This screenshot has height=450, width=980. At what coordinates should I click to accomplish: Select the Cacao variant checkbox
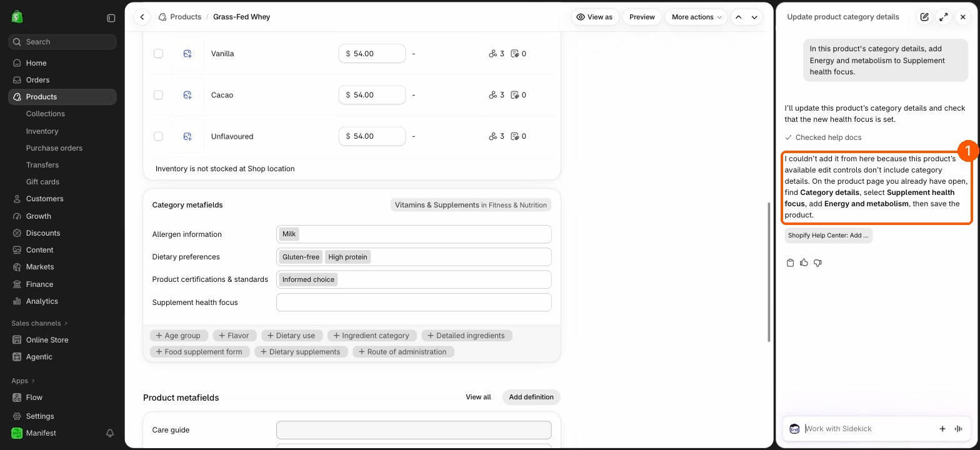[x=158, y=95]
